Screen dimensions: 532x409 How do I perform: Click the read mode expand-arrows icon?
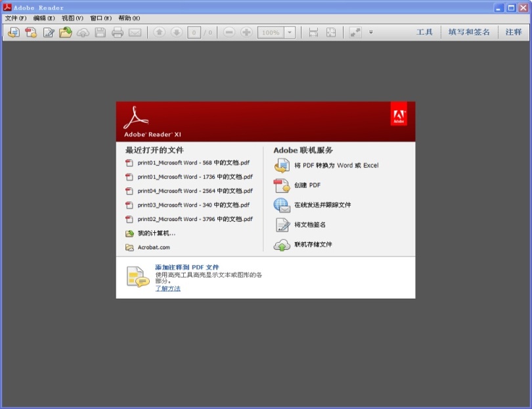(x=355, y=32)
